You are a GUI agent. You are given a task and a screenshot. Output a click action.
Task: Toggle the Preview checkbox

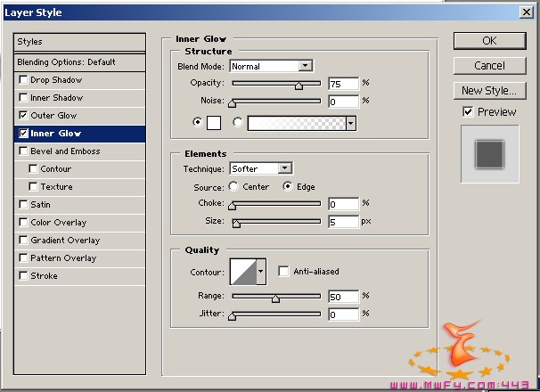(468, 111)
